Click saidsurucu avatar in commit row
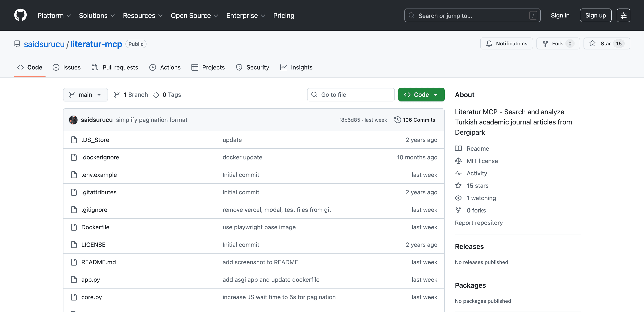 coord(73,120)
